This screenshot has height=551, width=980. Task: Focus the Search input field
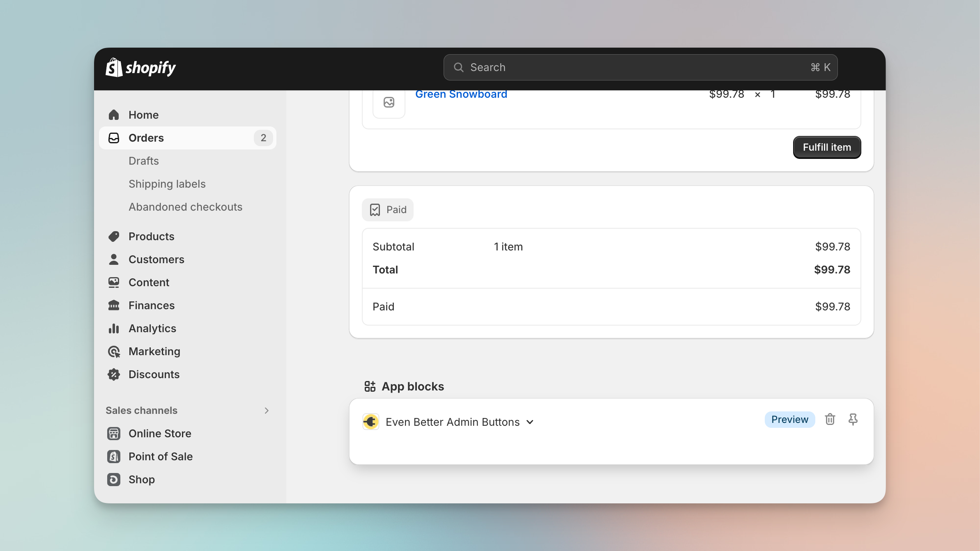point(640,67)
